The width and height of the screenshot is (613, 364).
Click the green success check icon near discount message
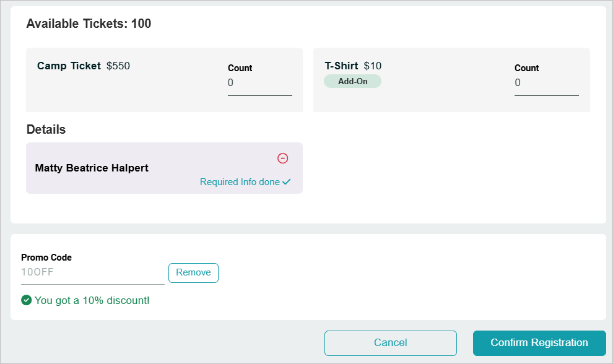click(26, 300)
